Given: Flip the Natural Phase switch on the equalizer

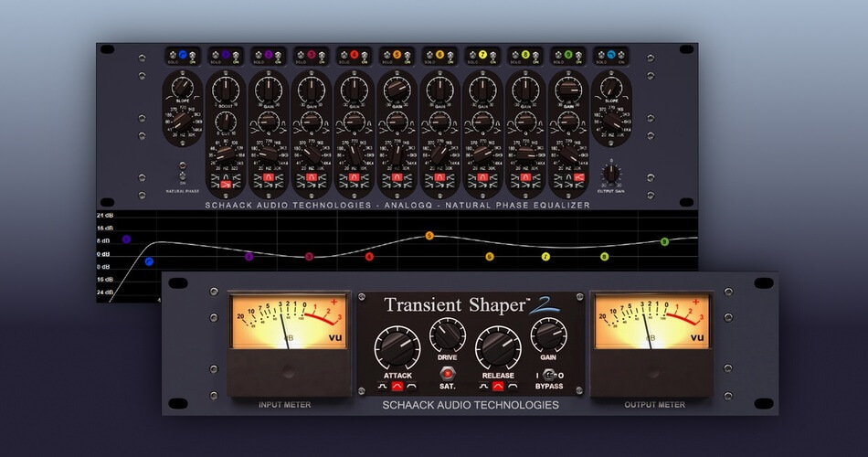Looking at the screenshot, I should pyautogui.click(x=183, y=175).
